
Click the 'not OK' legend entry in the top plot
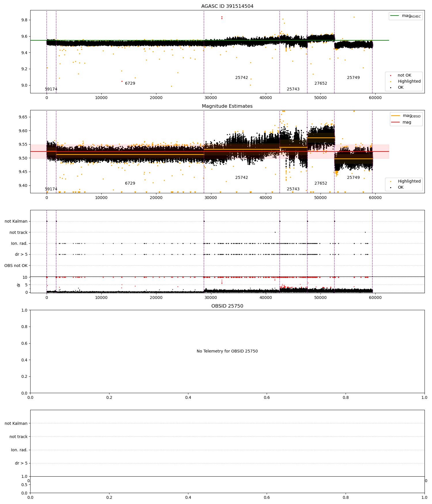click(x=404, y=75)
